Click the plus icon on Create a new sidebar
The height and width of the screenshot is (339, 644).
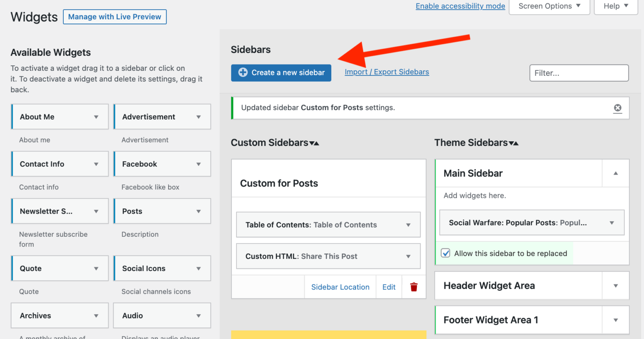242,72
